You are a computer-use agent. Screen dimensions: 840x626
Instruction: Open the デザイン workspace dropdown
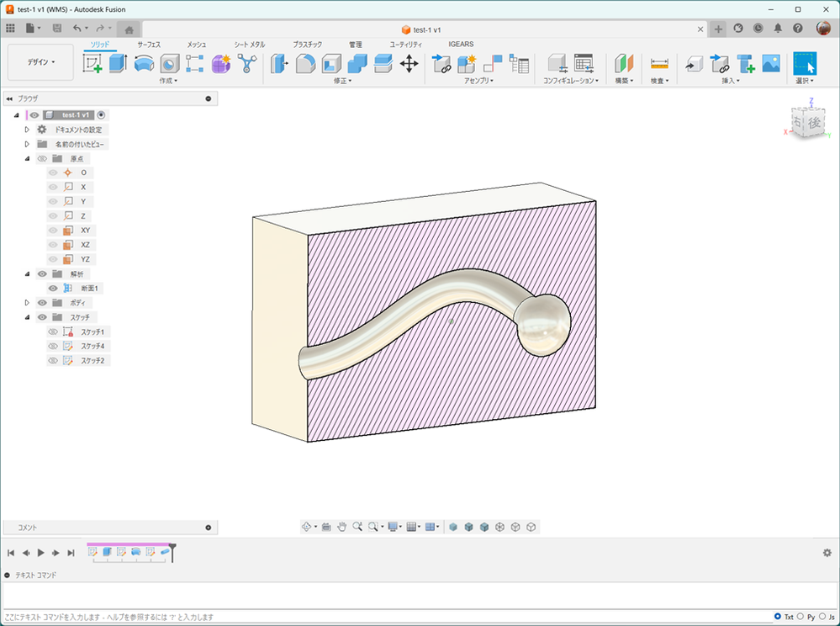coord(41,61)
